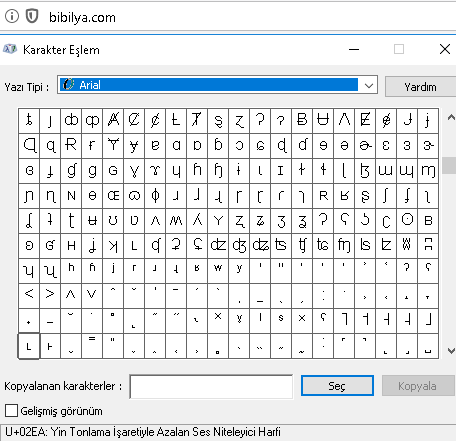The height and width of the screenshot is (441, 456).
Task: Select the small capital Y (ʏ) cell
Action: click(218, 221)
